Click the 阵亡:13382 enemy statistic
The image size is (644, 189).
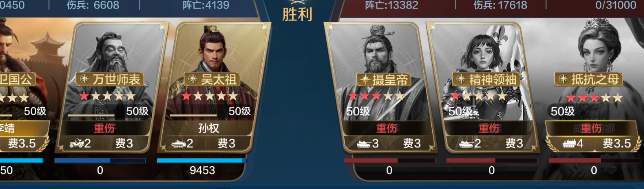391,5
